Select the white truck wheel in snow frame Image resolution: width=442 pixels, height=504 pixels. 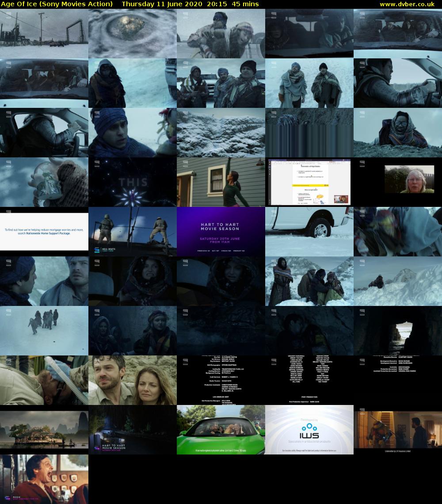[x=309, y=231]
